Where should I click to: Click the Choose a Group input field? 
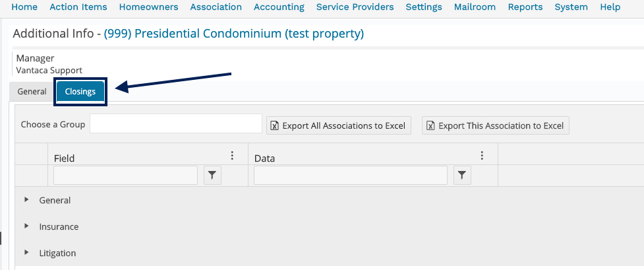(x=176, y=123)
